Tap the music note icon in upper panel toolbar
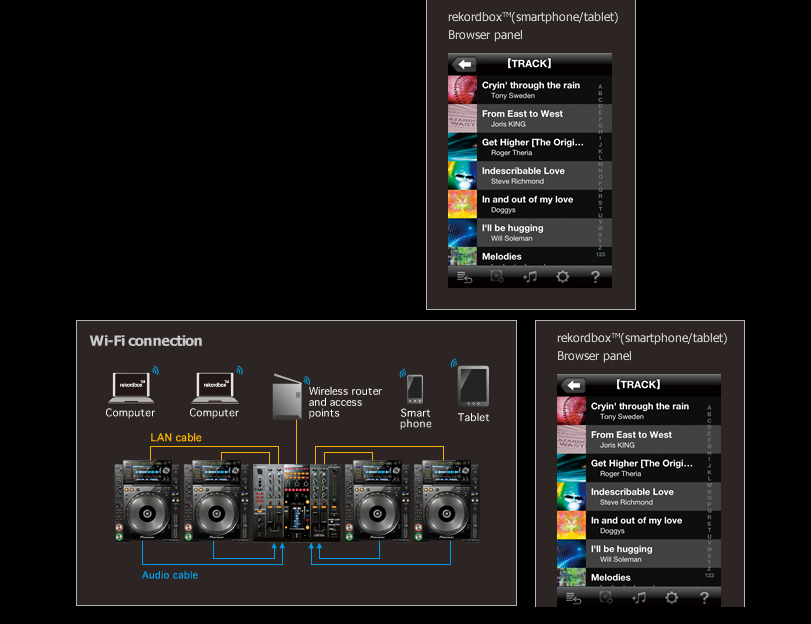 click(530, 277)
